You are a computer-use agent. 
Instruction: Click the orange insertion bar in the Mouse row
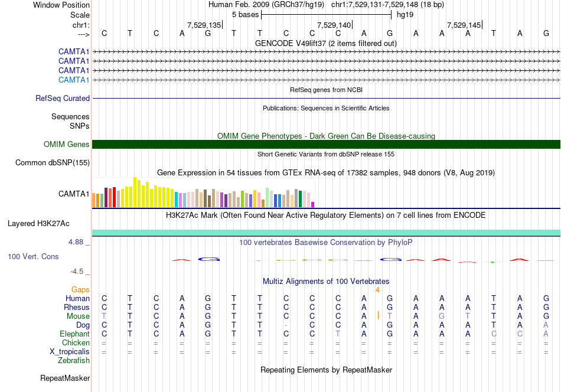coord(378,315)
